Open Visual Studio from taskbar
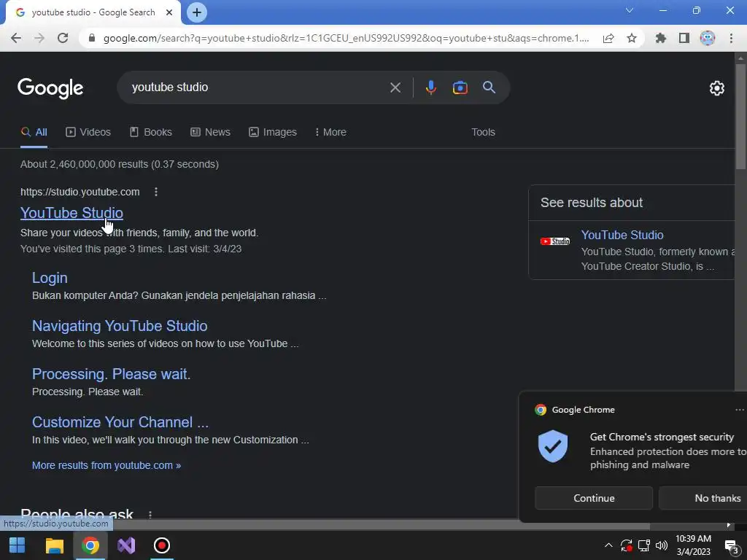The width and height of the screenshot is (747, 560). pyautogui.click(x=126, y=545)
